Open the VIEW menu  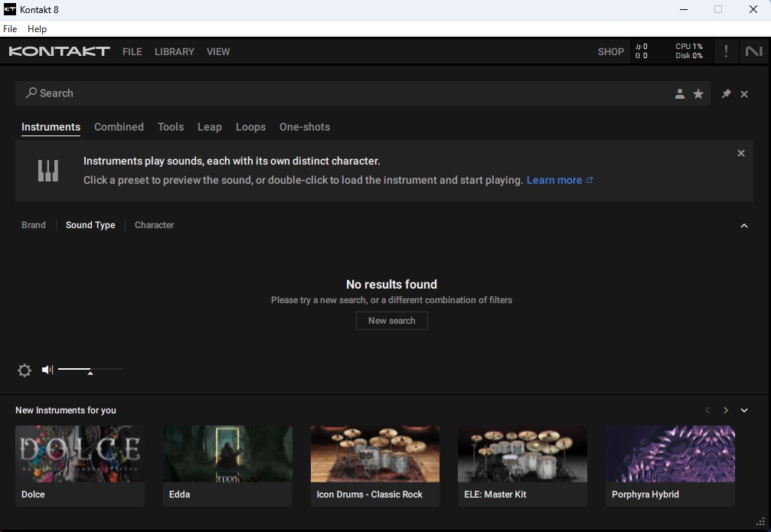(218, 51)
